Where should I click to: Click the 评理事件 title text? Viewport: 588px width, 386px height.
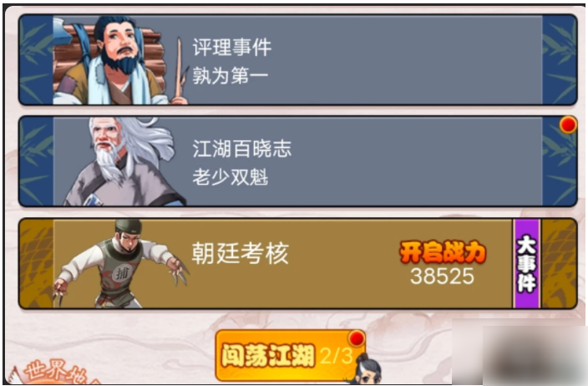coord(232,48)
